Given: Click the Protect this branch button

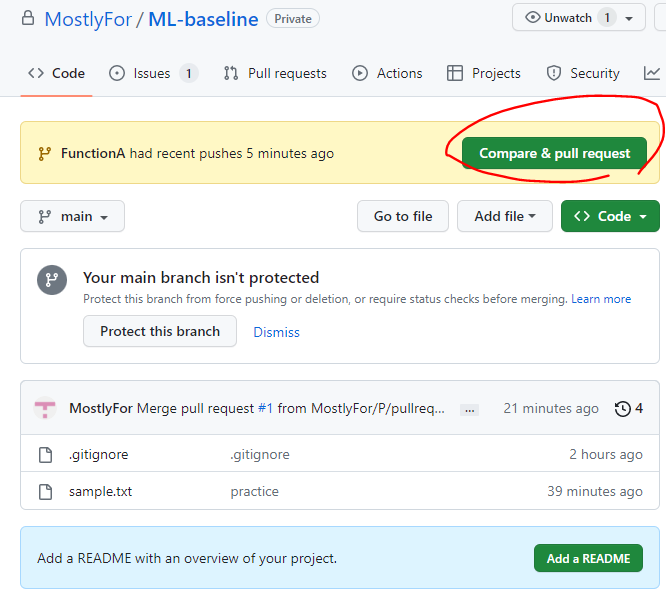Looking at the screenshot, I should point(160,331).
